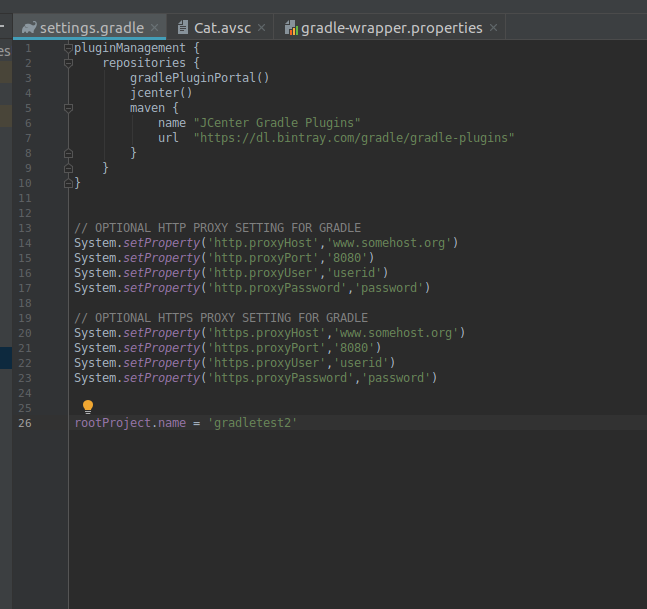Click the "JCenter Gradle Plugins" string
This screenshot has width=647, height=609.
277,123
